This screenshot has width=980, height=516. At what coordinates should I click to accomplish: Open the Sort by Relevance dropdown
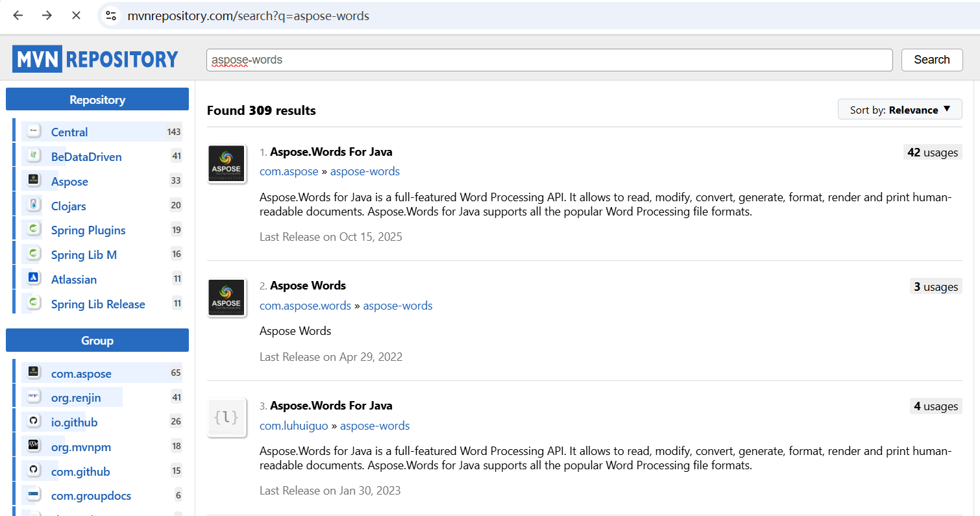tap(900, 110)
